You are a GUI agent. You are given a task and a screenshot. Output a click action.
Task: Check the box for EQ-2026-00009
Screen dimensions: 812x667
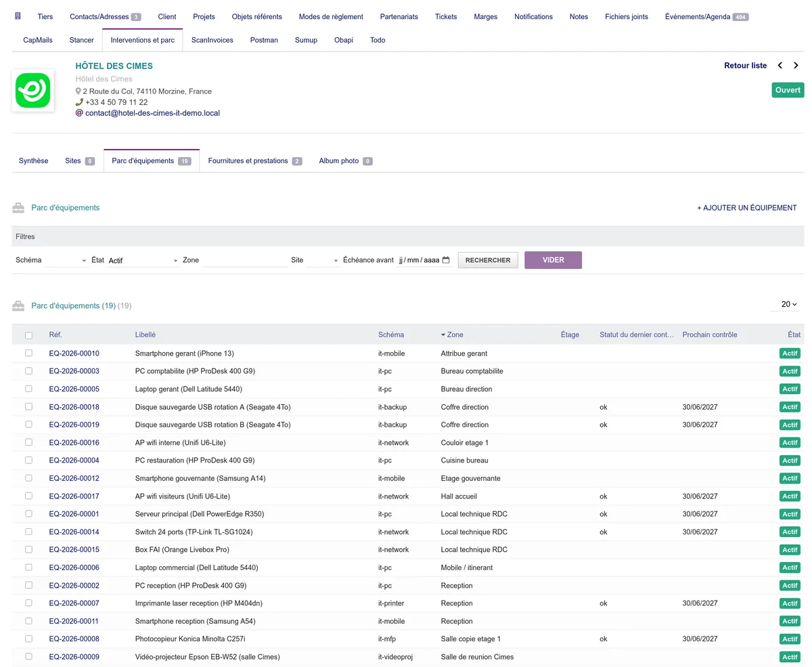click(x=28, y=656)
